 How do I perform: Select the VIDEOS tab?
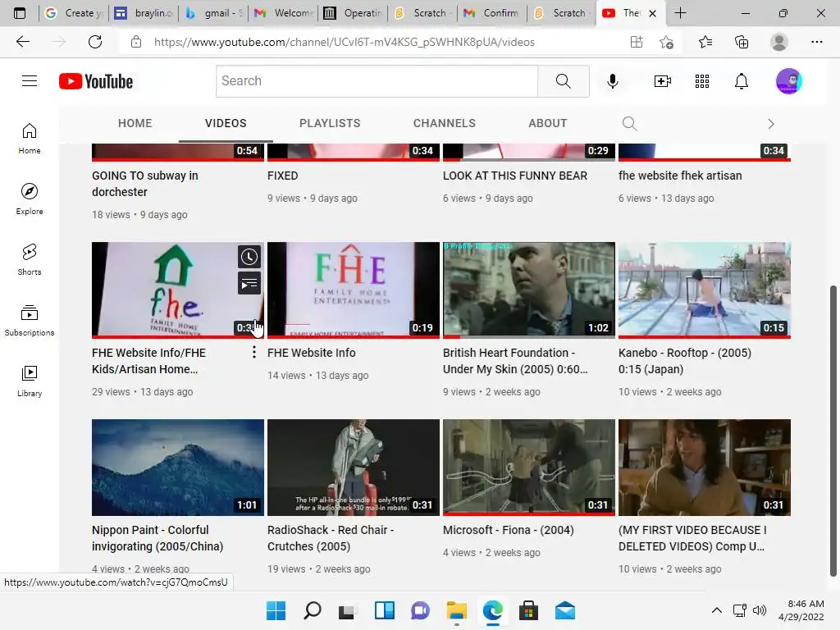click(x=226, y=123)
